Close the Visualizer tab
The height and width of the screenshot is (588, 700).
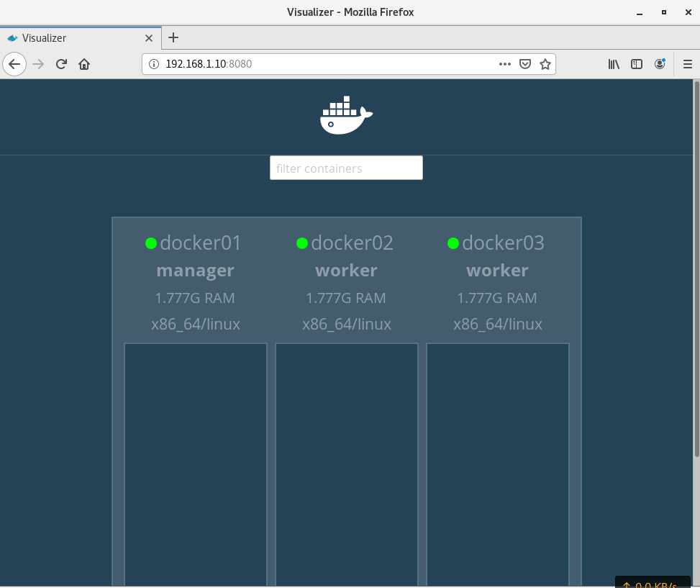[x=149, y=38]
